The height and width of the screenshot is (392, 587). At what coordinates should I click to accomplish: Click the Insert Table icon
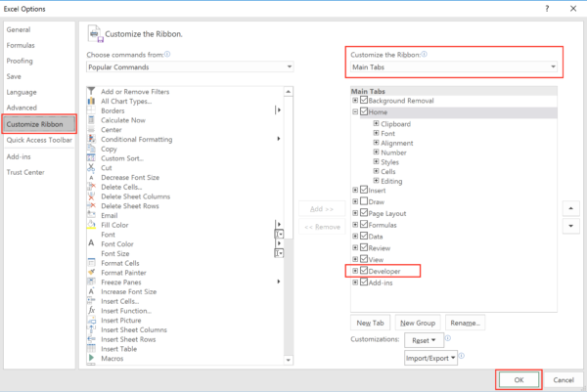91,349
